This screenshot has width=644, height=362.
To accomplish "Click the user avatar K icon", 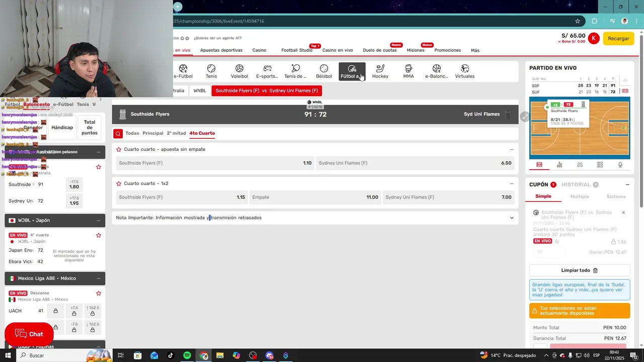I will point(594,38).
